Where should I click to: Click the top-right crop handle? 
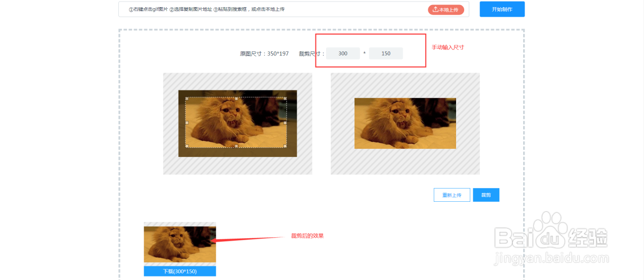[285, 99]
